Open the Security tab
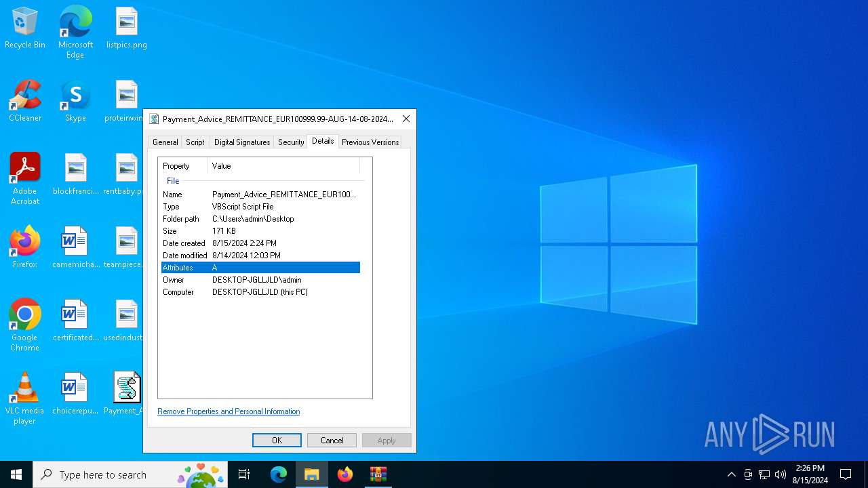Image resolution: width=868 pixels, height=488 pixels. click(x=291, y=142)
